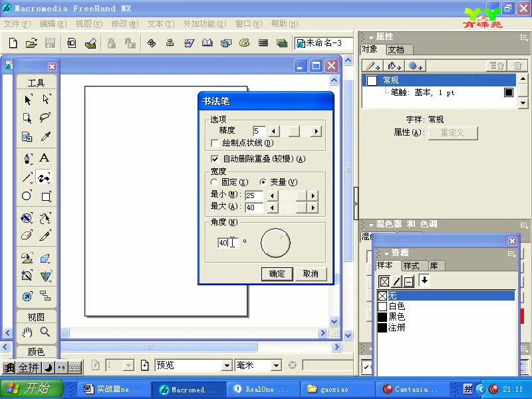Uncheck 自动删除重叠 option

click(x=214, y=159)
